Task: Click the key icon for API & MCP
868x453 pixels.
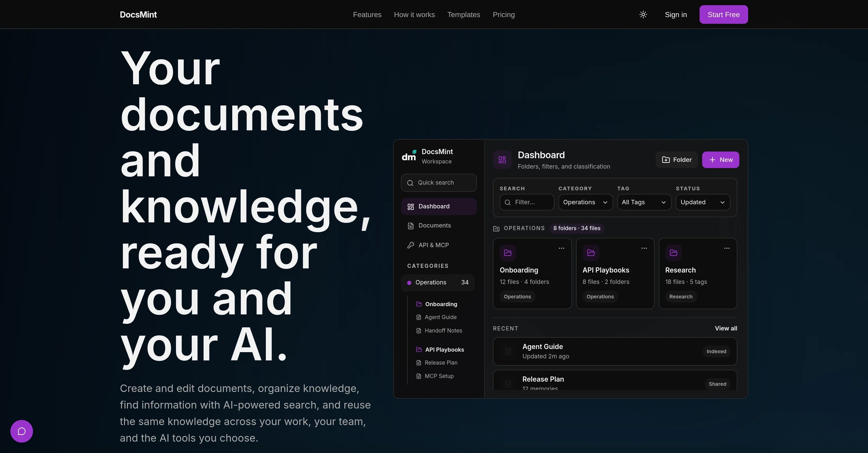Action: click(410, 245)
